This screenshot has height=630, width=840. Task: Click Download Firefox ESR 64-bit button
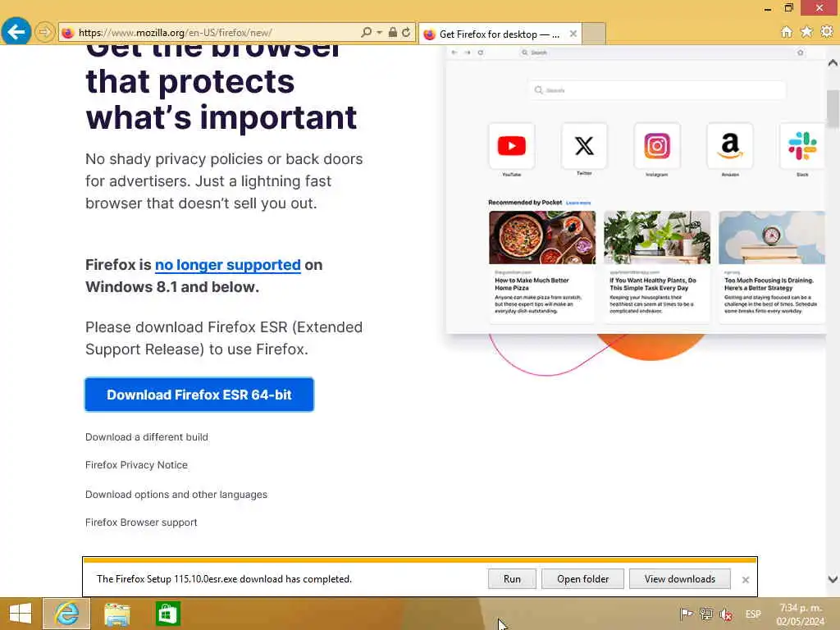(199, 395)
